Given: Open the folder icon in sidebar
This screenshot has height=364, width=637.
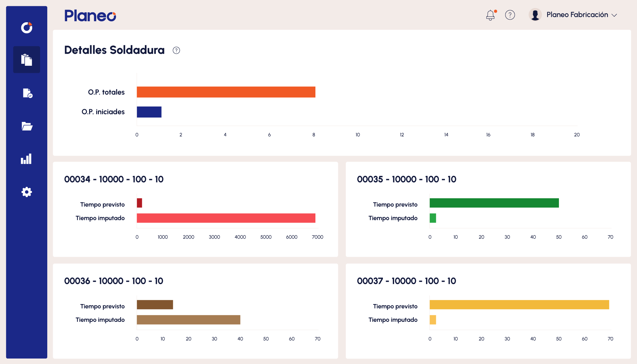Looking at the screenshot, I should (x=27, y=126).
